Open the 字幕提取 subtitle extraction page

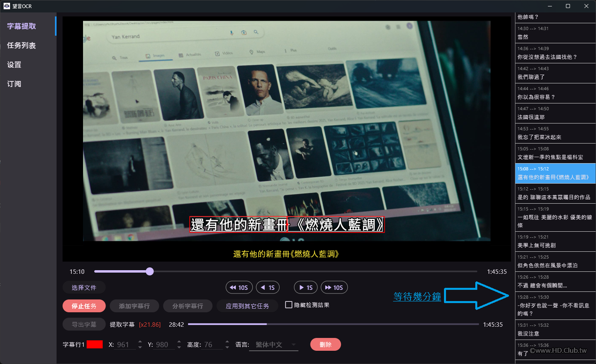pyautogui.click(x=28, y=26)
